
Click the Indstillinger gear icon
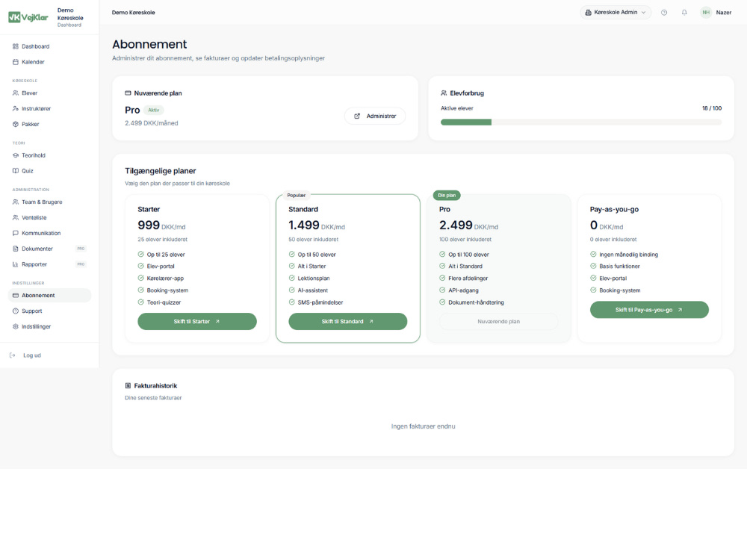(x=15, y=327)
